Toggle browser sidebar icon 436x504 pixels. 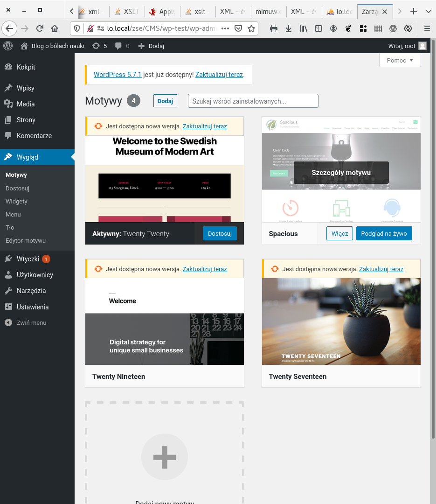(x=318, y=28)
